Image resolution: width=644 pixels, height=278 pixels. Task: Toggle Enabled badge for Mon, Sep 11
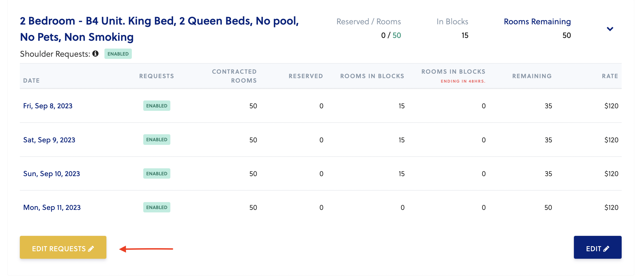[x=157, y=207]
